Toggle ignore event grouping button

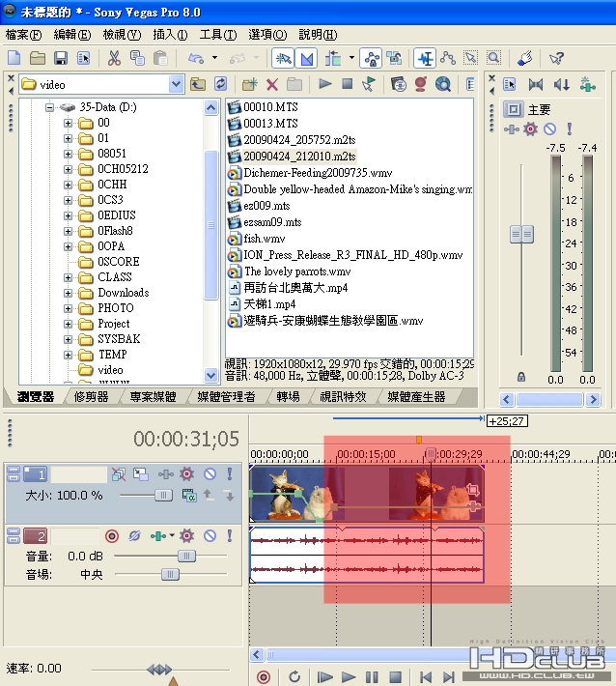(x=394, y=58)
